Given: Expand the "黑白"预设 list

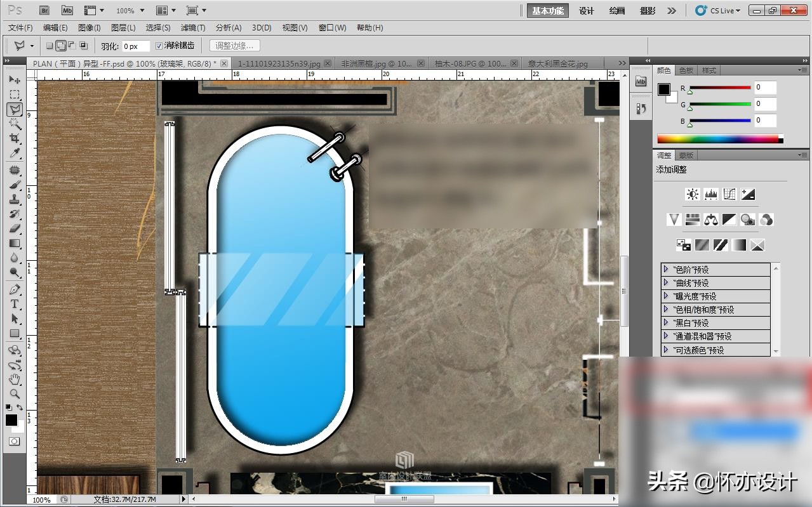Looking at the screenshot, I should (665, 323).
